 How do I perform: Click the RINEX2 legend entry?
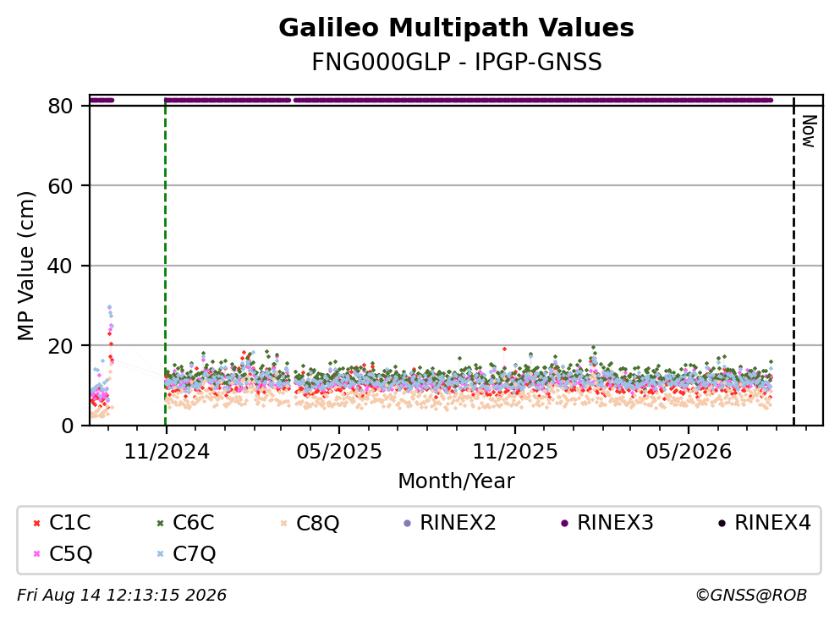point(449,522)
